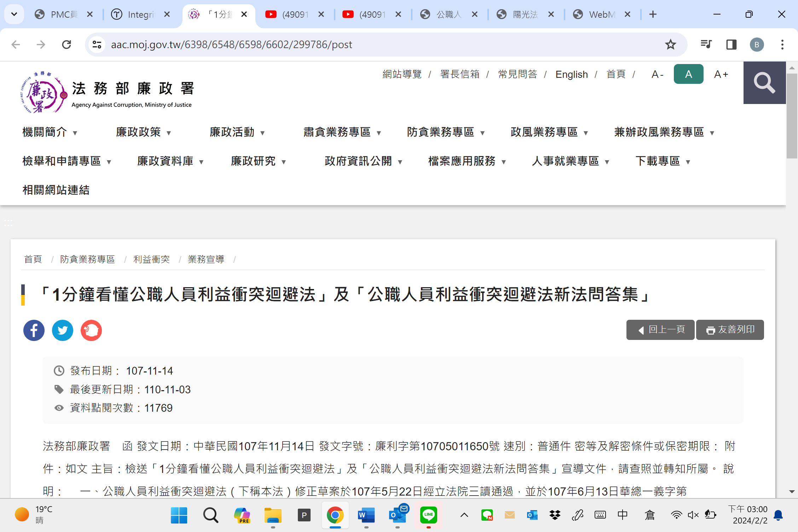Reload the current page
This screenshot has height=532, width=798.
(x=66, y=45)
